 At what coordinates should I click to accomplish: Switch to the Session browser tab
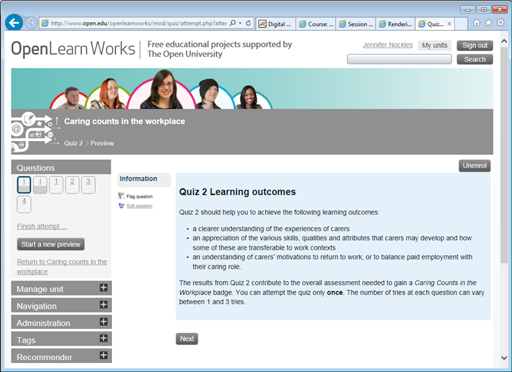(356, 24)
